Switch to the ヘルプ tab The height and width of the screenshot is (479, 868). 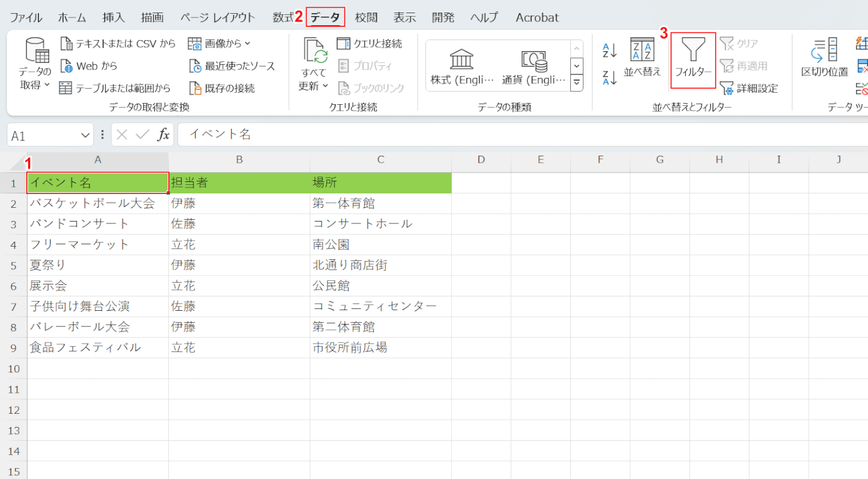click(484, 17)
